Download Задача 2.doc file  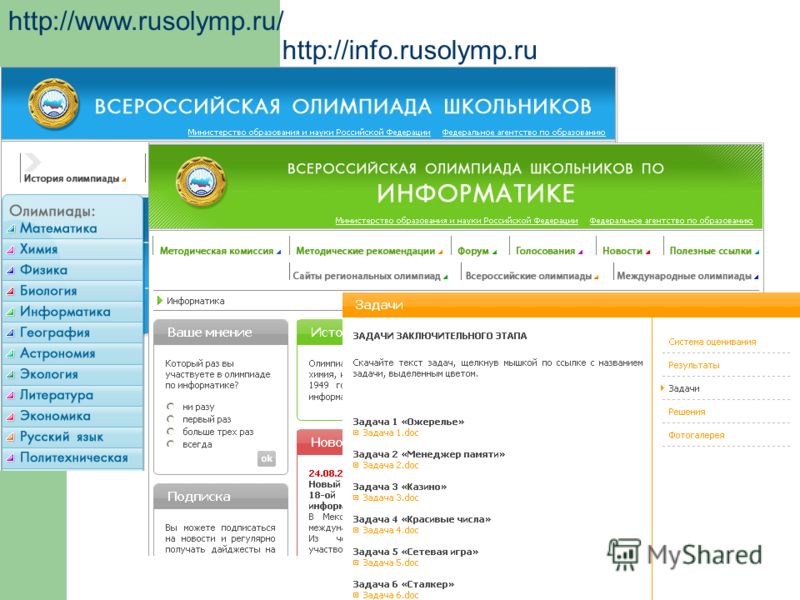click(x=390, y=465)
